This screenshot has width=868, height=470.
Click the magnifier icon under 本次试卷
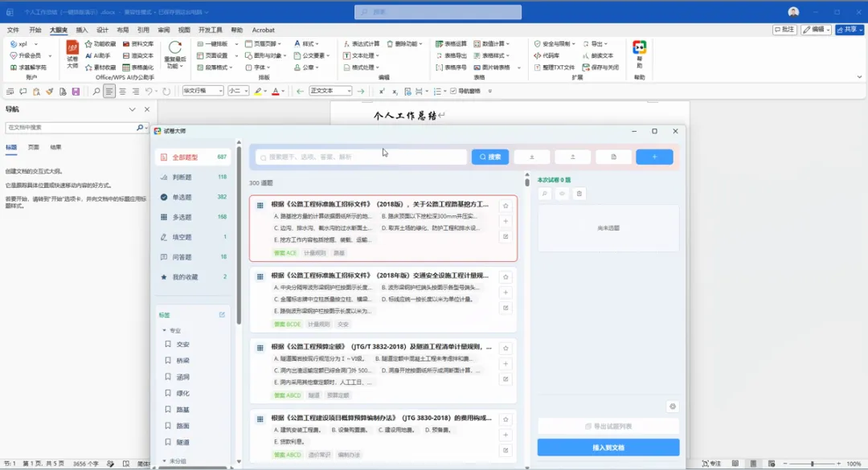[545, 194]
